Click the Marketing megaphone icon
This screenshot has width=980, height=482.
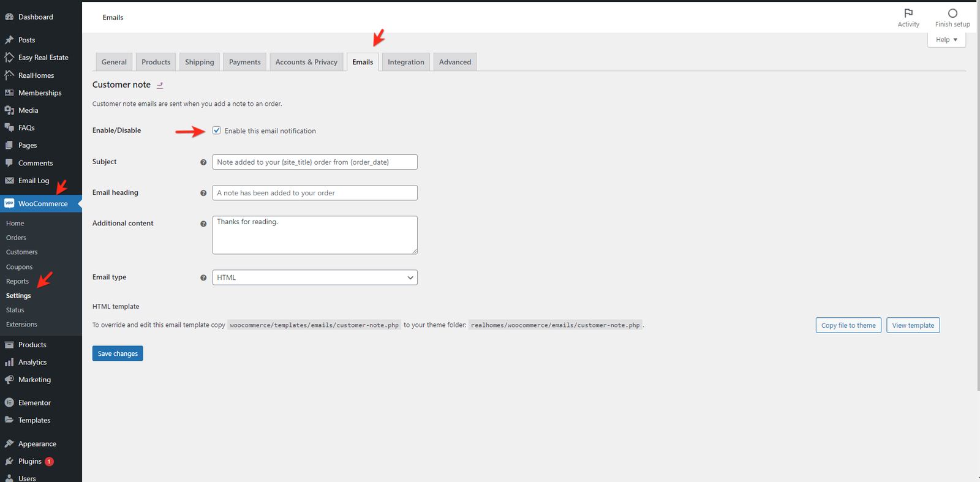pos(9,380)
